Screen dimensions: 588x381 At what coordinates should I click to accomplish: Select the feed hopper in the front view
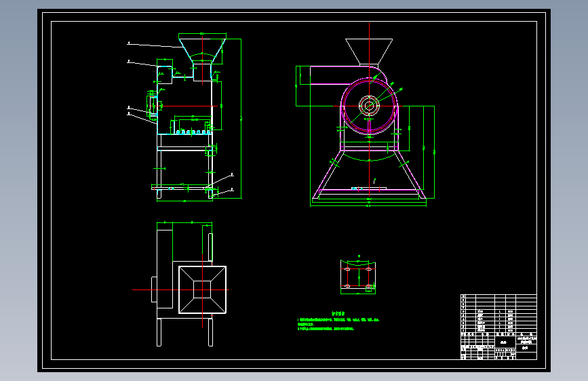pyautogui.click(x=203, y=51)
